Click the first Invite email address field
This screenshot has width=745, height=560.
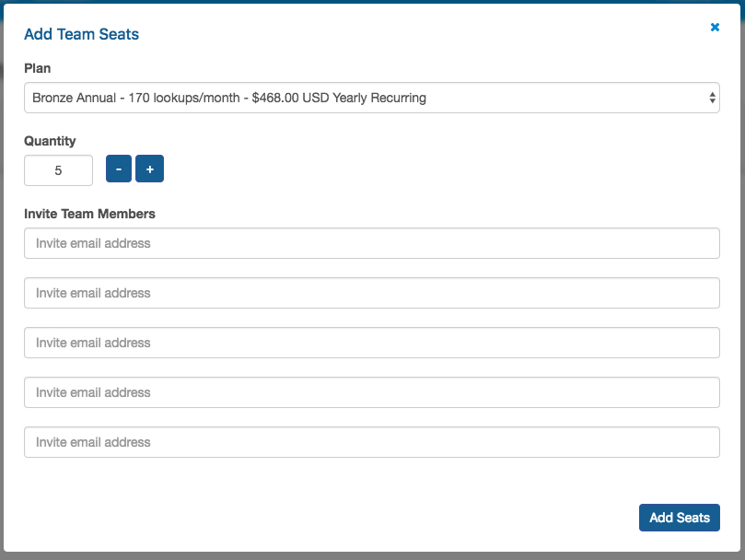[372, 243]
